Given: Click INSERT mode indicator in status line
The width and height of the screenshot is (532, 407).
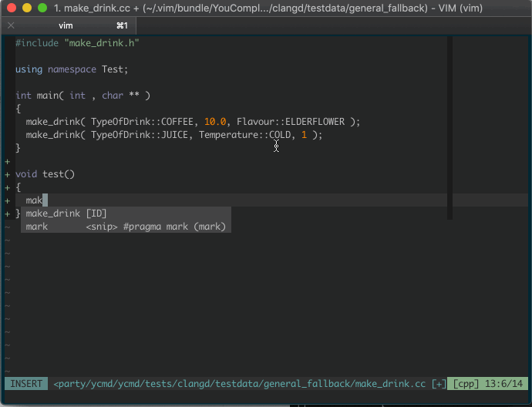Looking at the screenshot, I should tap(26, 384).
